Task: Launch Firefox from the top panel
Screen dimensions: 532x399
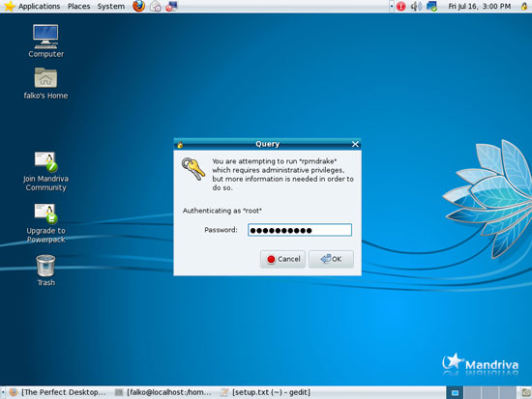Action: pos(138,6)
